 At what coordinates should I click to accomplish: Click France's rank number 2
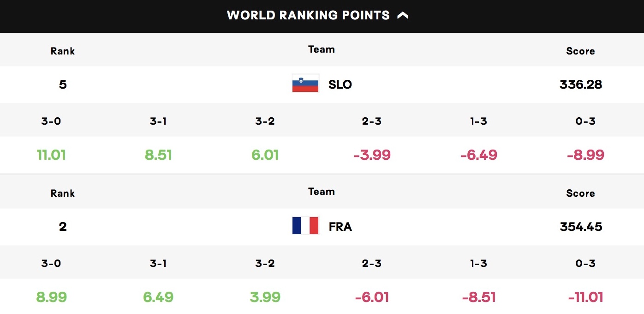pos(63,227)
